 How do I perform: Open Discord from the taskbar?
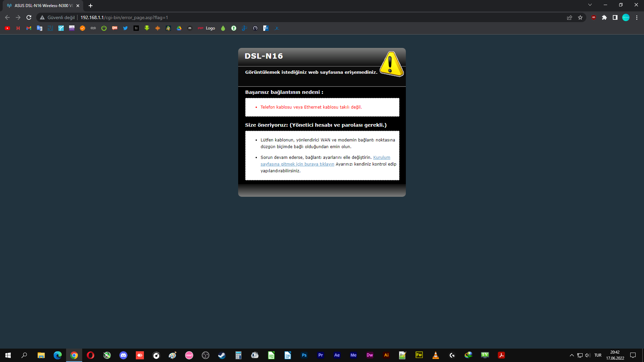coord(123,355)
